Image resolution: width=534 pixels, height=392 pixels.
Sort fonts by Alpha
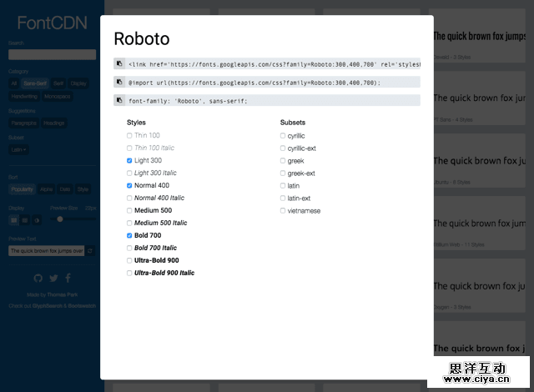(x=47, y=189)
